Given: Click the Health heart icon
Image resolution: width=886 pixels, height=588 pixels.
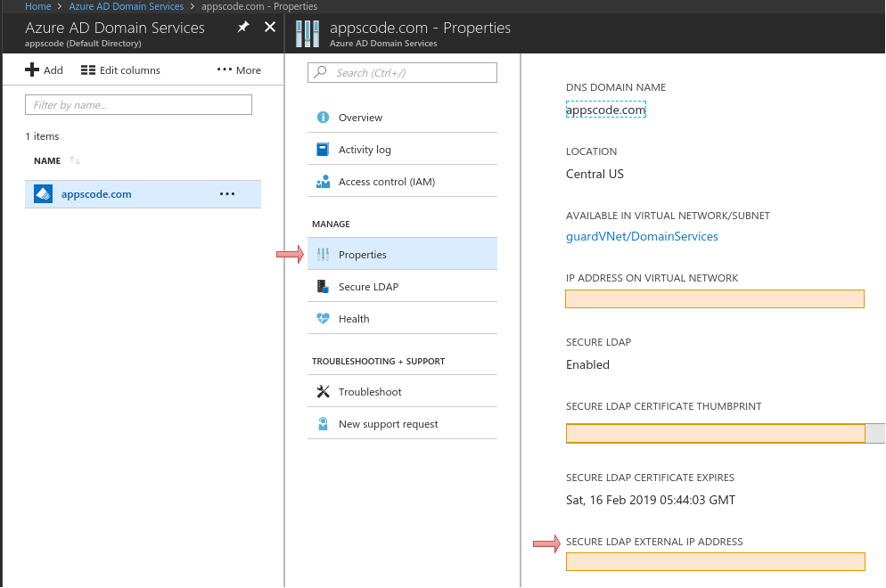Looking at the screenshot, I should pos(323,318).
